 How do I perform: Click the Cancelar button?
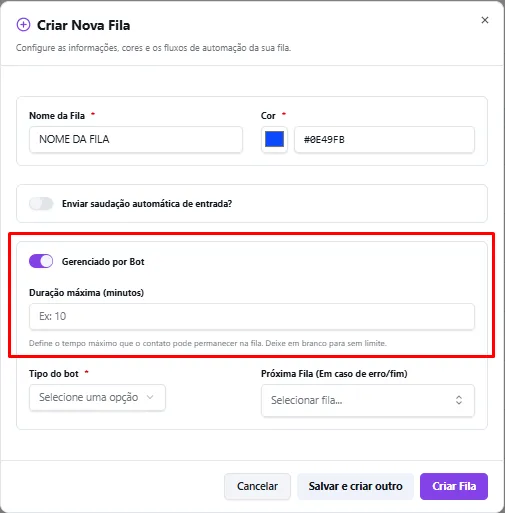tap(257, 486)
